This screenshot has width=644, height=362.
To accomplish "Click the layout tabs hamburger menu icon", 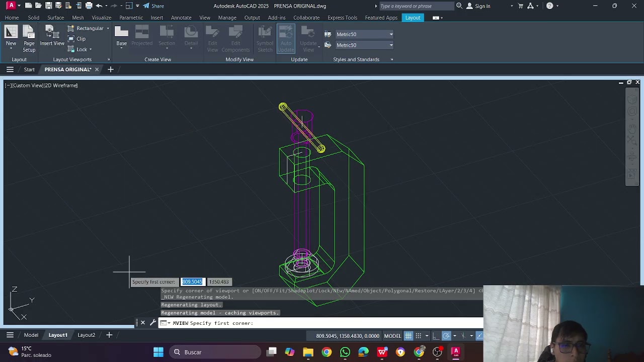I will [x=10, y=335].
